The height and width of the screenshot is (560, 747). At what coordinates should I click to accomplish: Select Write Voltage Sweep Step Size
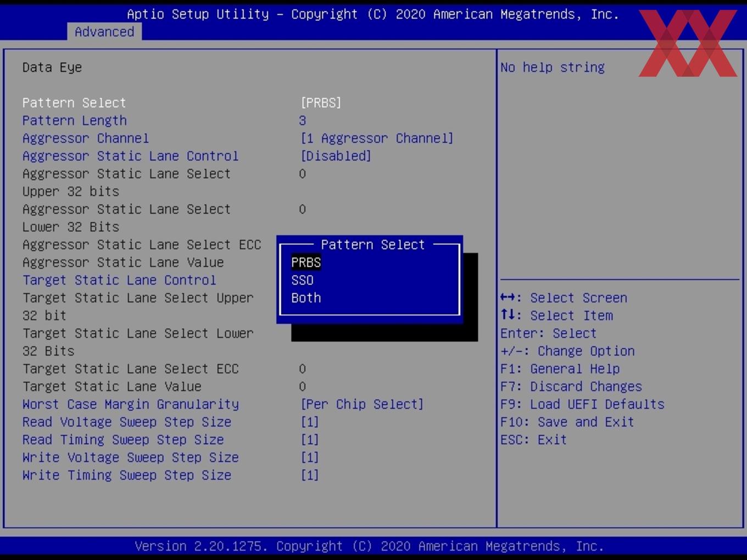coord(131,457)
